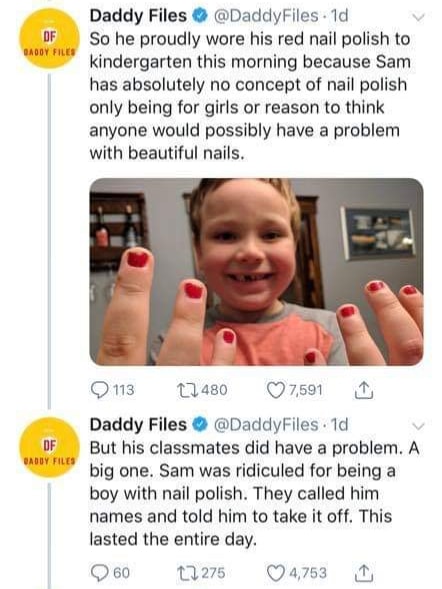The width and height of the screenshot is (442, 589).
Task: Like the first tweet with 7,591 likes
Action: click(x=294, y=390)
